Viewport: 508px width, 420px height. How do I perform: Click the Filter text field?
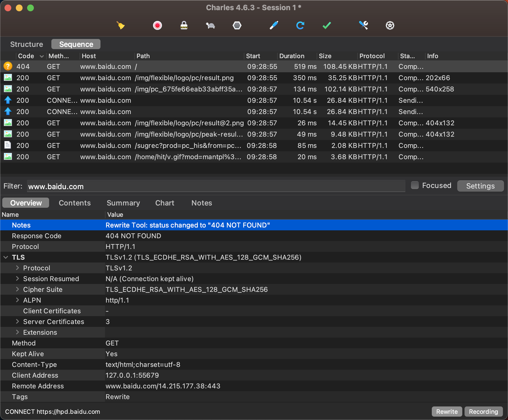pos(216,187)
